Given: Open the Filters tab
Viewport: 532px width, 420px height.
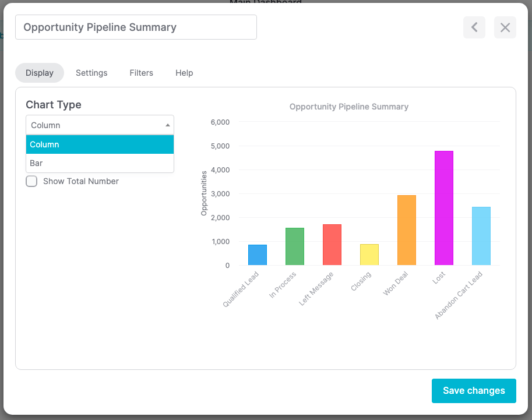Looking at the screenshot, I should [141, 73].
